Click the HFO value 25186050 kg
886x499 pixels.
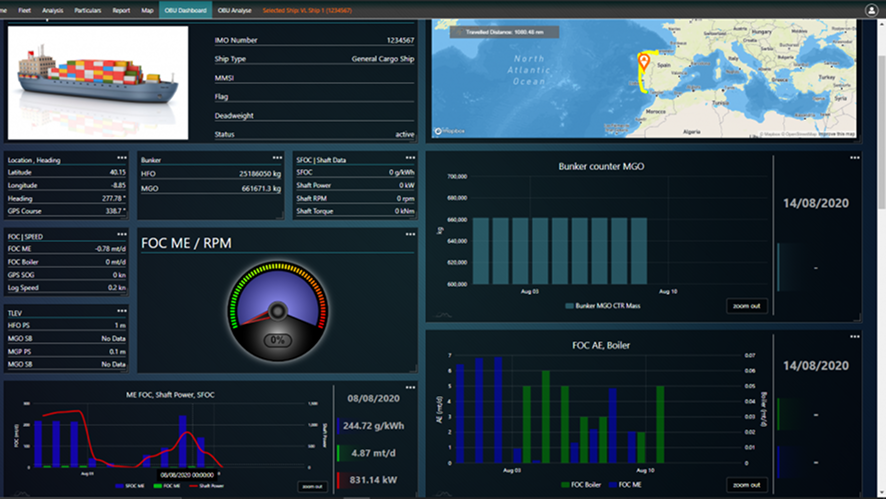click(260, 174)
